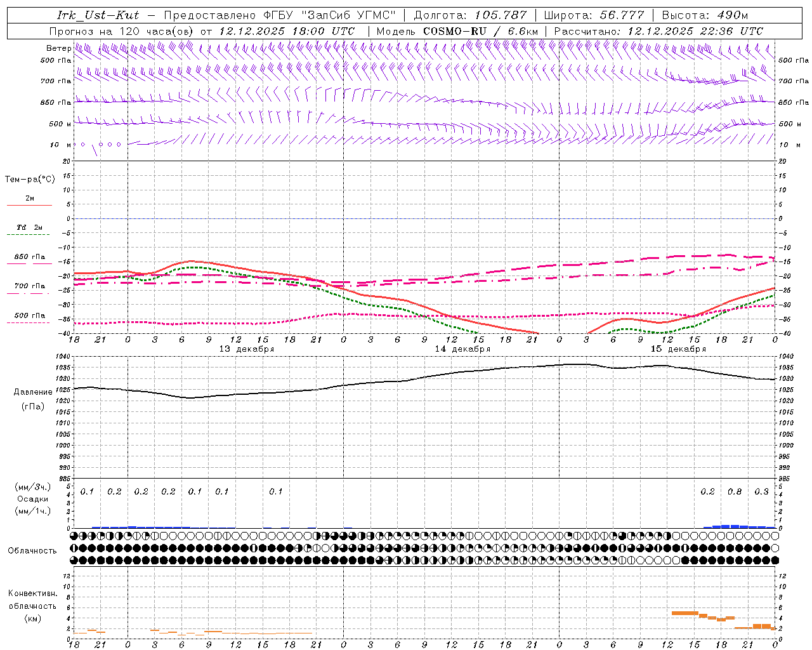Click the (км) unit under convective cloudiness
This screenshot has height=650, width=812.
click(32, 618)
